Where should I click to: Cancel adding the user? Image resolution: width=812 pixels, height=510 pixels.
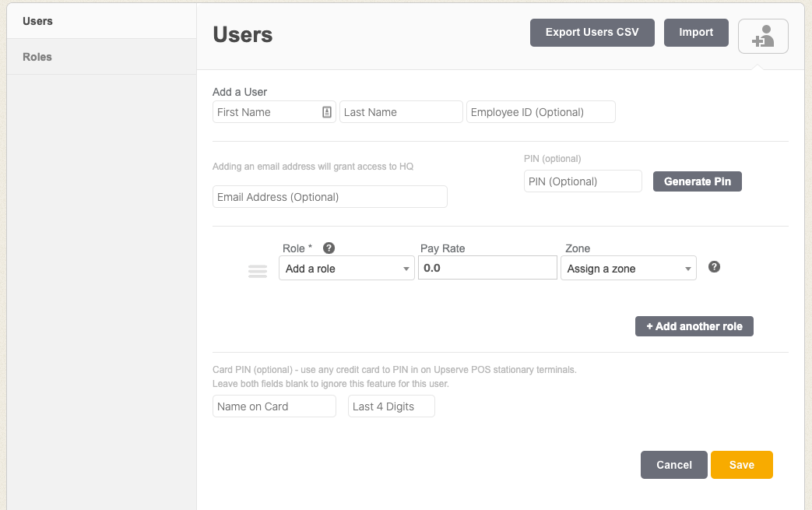coord(673,464)
